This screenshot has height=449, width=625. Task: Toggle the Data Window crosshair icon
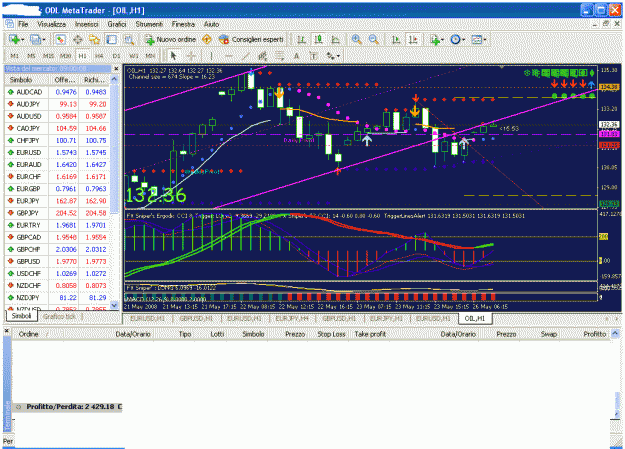coord(77,39)
